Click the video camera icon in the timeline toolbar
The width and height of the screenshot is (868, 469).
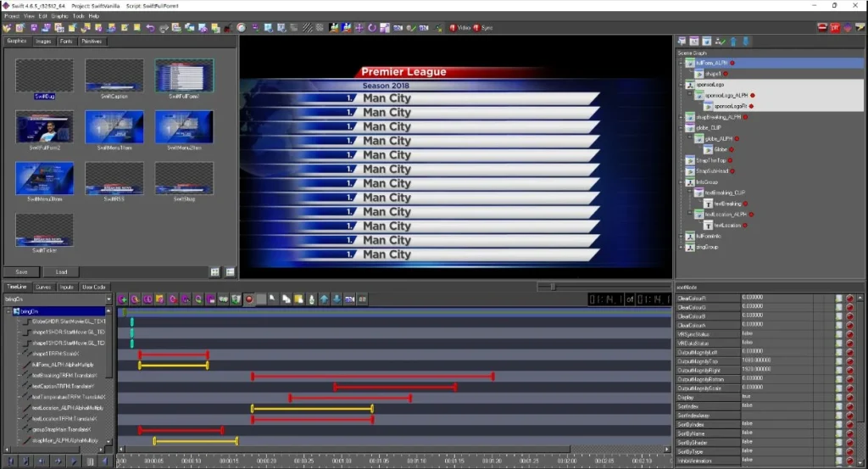pyautogui.click(x=349, y=299)
